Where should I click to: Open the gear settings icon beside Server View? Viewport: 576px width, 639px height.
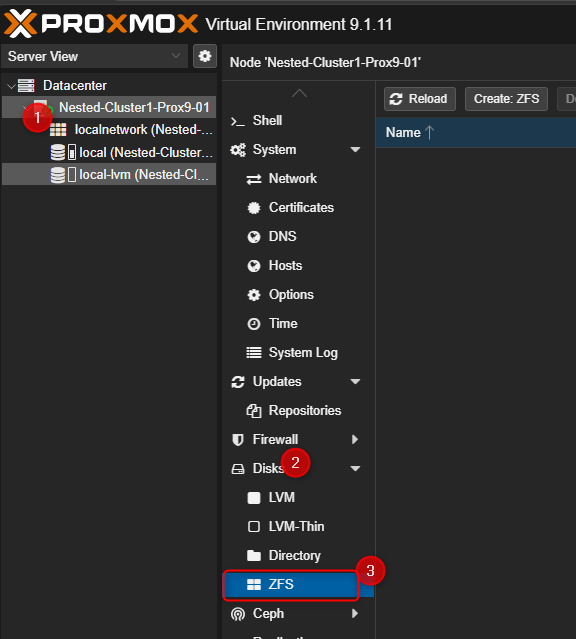tap(205, 56)
